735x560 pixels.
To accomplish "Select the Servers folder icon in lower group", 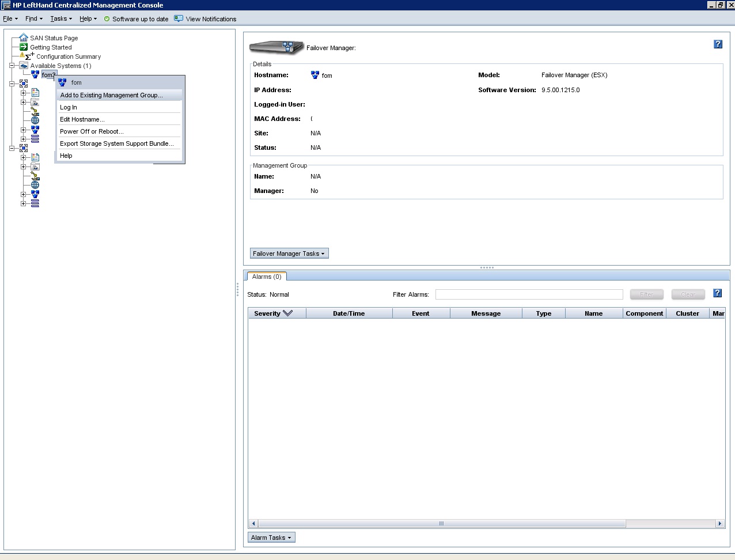I will tap(35, 167).
